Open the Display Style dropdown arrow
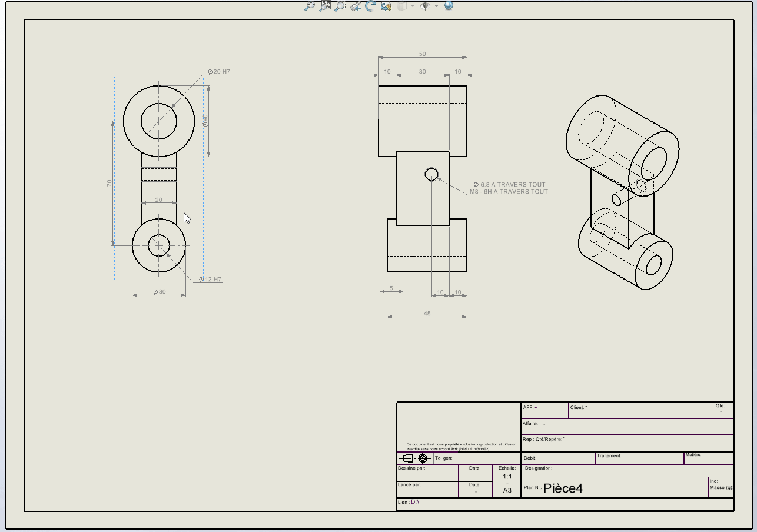757x532 pixels. point(413,6)
